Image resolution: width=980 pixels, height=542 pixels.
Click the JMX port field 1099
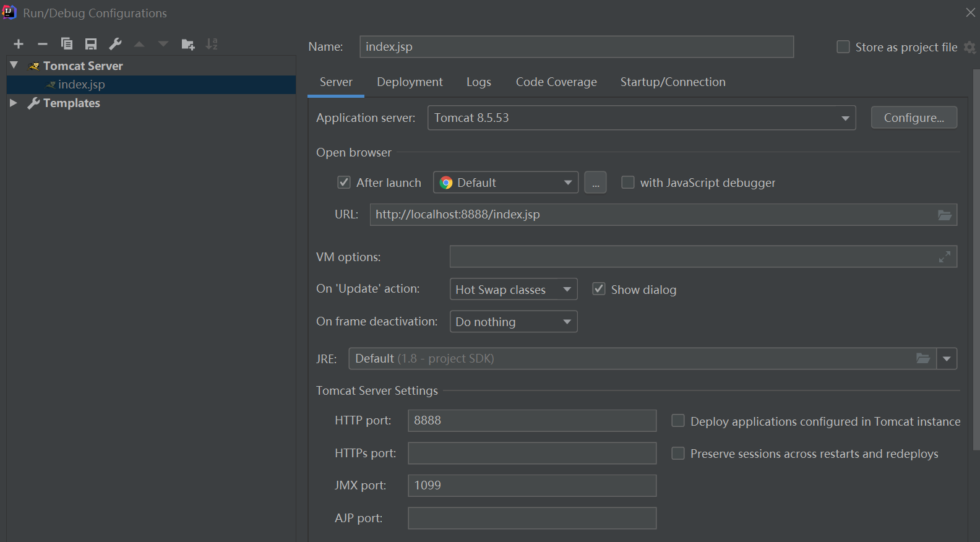click(x=532, y=486)
